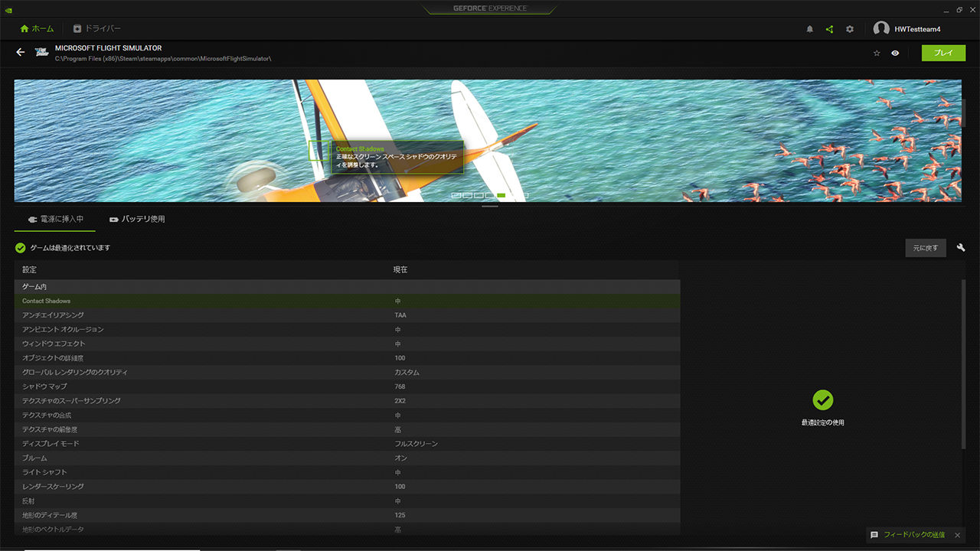The height and width of the screenshot is (551, 980).
Task: Click the settings list vertical scrollbar
Action: (964, 364)
